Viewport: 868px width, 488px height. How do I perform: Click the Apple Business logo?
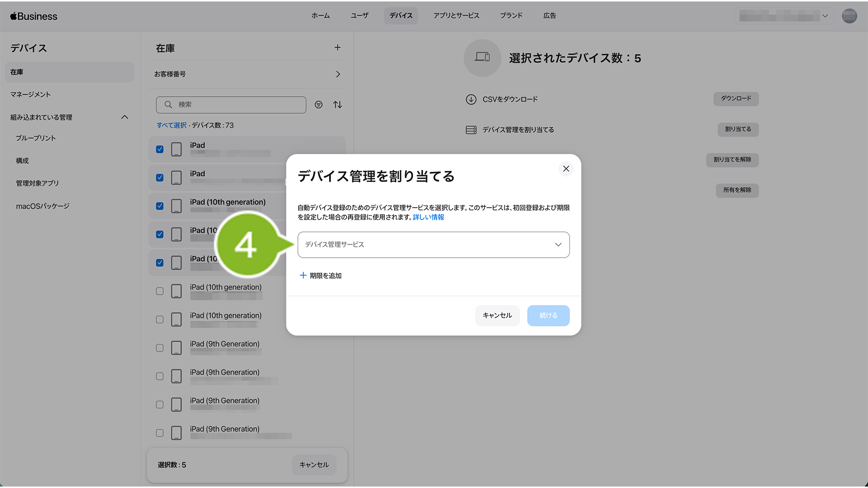pyautogui.click(x=34, y=16)
